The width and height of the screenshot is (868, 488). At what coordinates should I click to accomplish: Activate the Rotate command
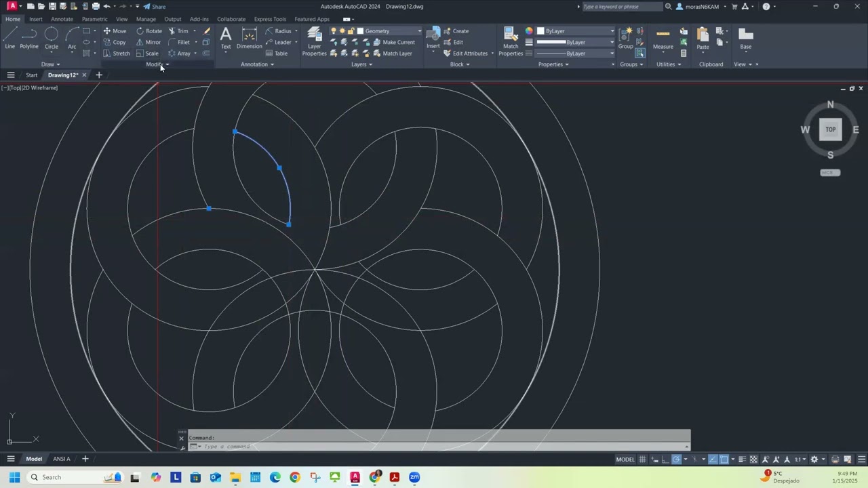pos(149,31)
